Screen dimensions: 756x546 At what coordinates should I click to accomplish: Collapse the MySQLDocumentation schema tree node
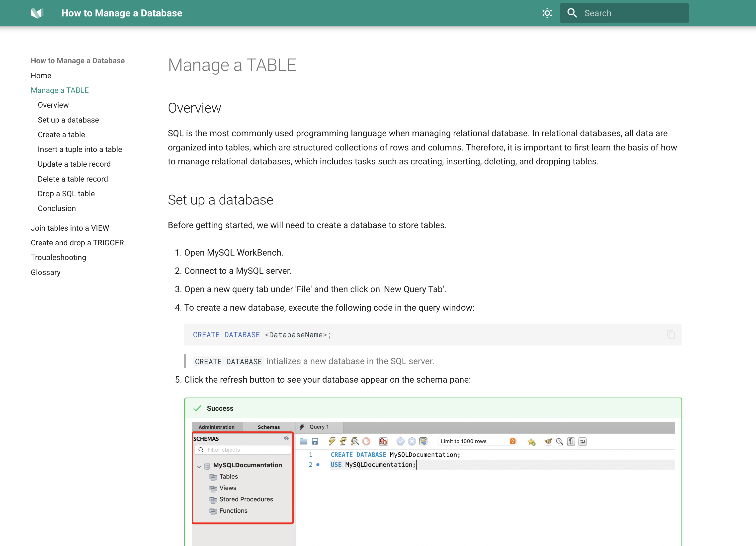click(x=199, y=466)
